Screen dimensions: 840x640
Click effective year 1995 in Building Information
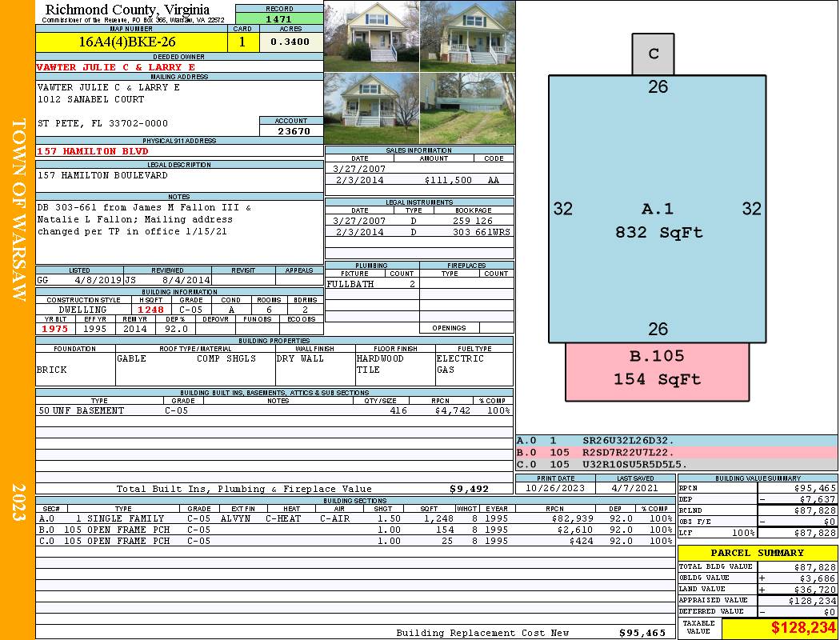point(95,329)
